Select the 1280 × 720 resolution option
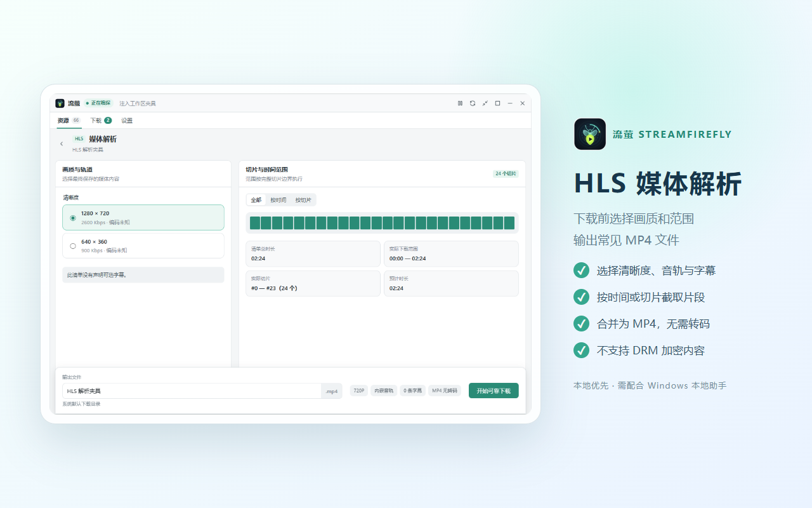The width and height of the screenshot is (812, 508). (x=143, y=218)
